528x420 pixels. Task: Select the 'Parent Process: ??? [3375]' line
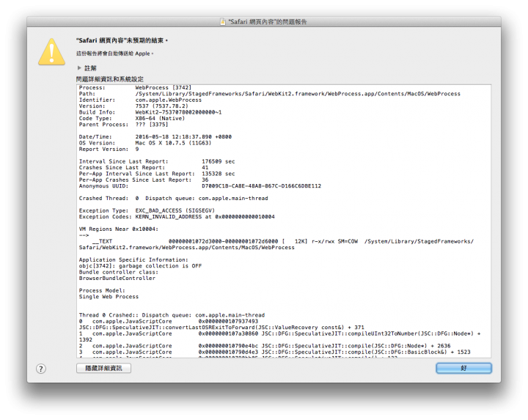124,125
